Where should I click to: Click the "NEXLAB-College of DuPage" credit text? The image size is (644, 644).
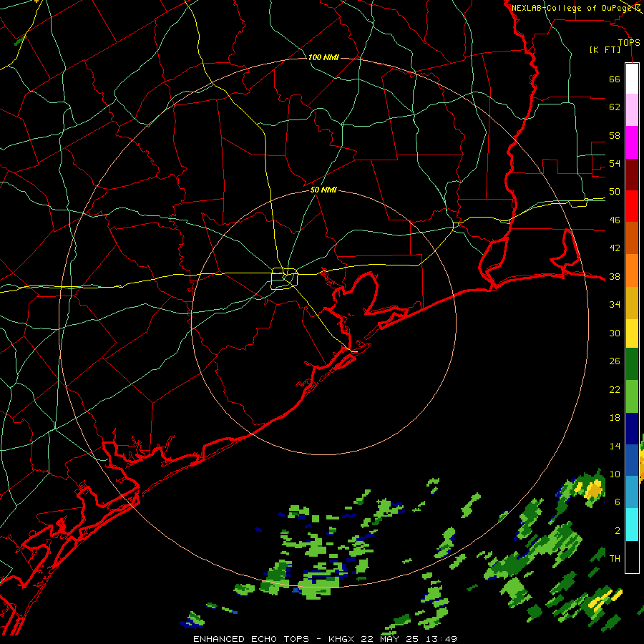pos(572,8)
